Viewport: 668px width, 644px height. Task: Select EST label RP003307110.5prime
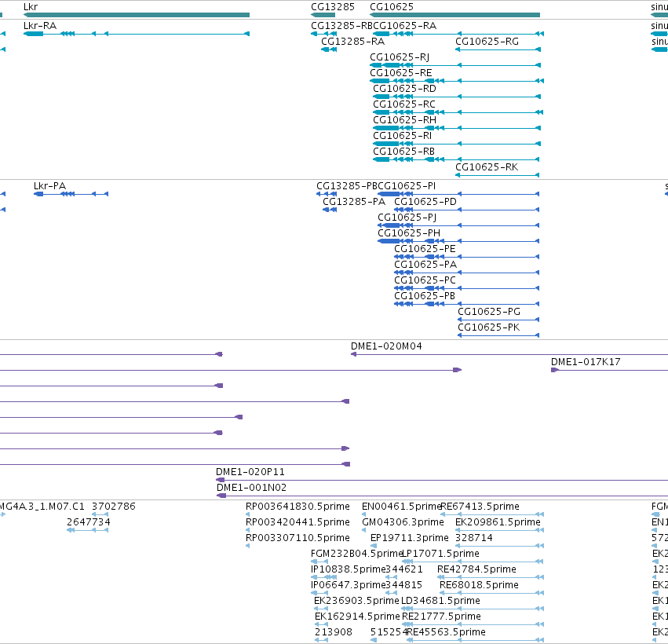(x=297, y=538)
